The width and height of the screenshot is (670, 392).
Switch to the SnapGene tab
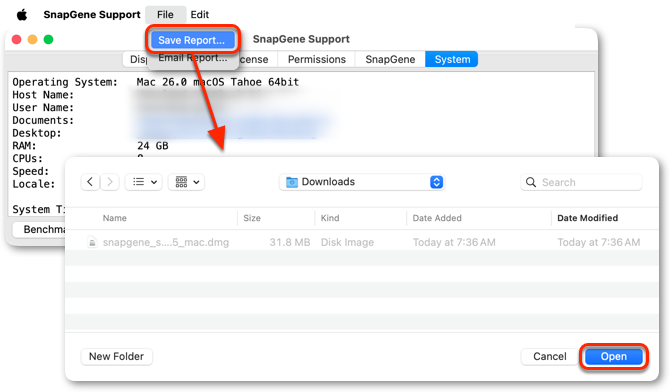pyautogui.click(x=390, y=59)
